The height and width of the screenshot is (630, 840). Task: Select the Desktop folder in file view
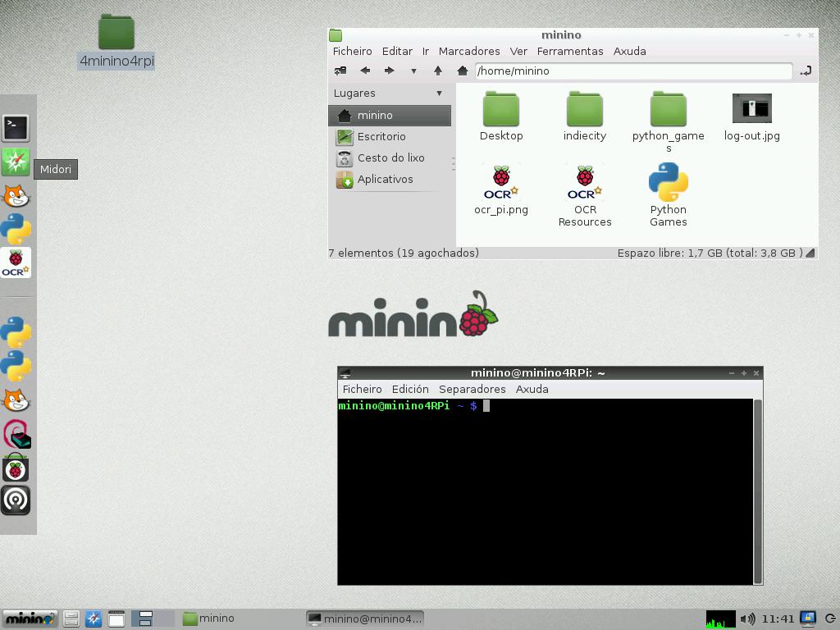point(501,116)
